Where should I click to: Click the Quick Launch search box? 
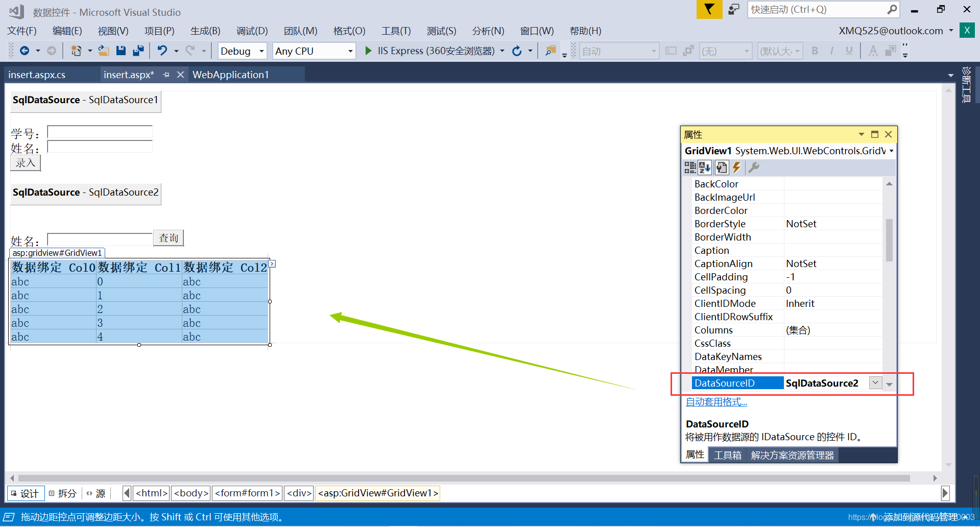pyautogui.click(x=823, y=9)
